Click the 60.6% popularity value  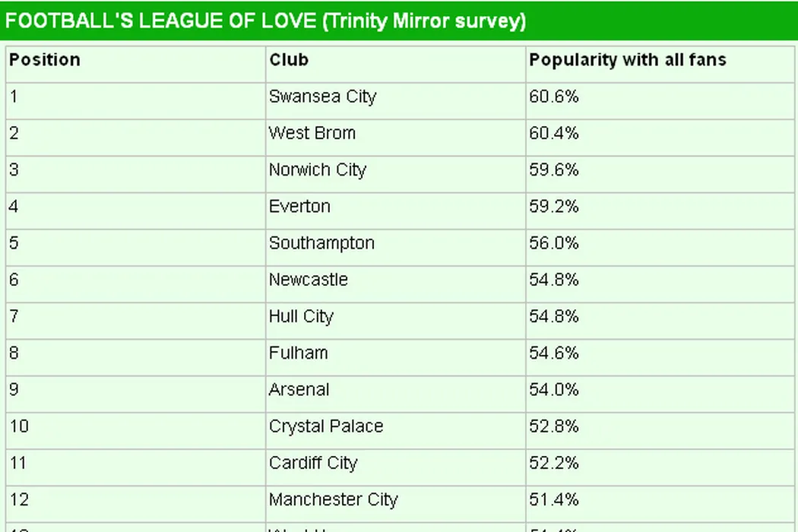coord(554,97)
